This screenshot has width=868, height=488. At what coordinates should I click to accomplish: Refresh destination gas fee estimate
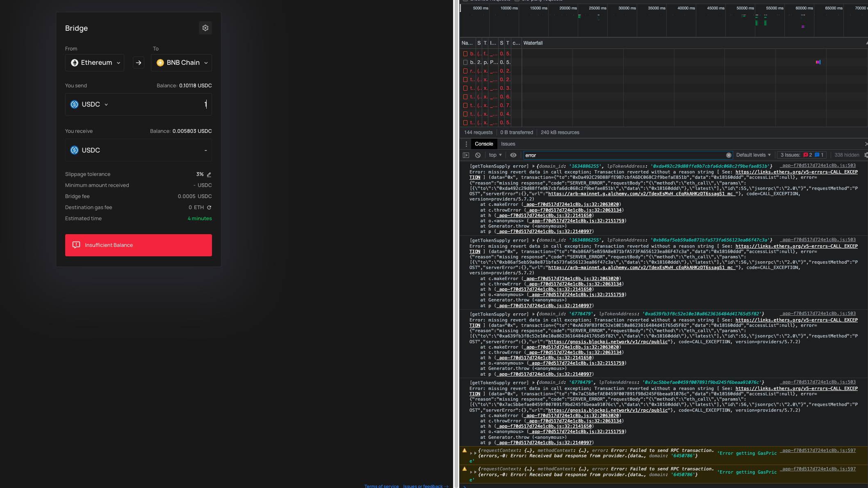click(x=209, y=208)
